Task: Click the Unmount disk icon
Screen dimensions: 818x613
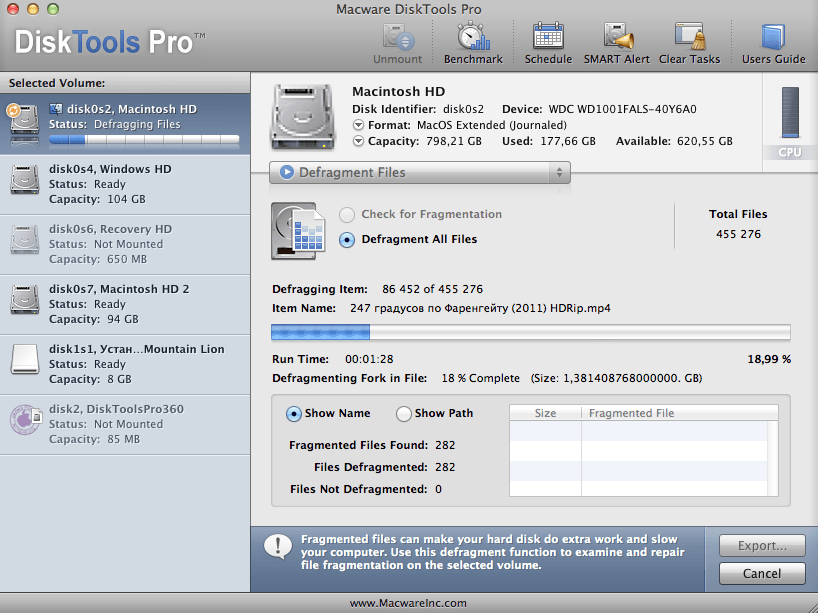Action: [x=398, y=36]
